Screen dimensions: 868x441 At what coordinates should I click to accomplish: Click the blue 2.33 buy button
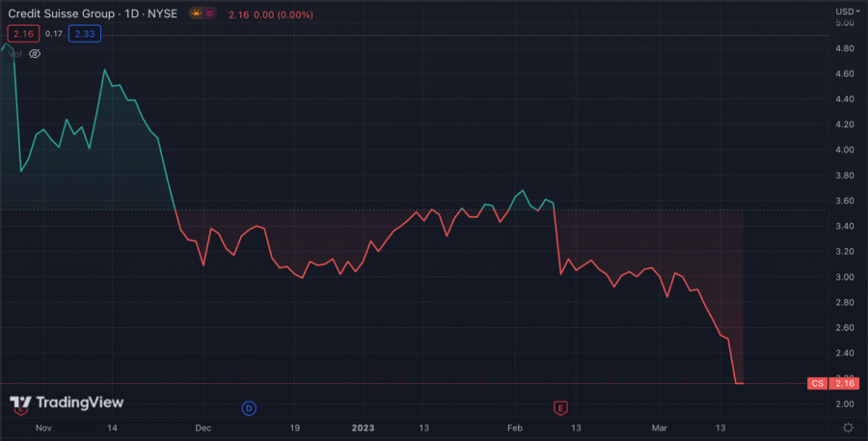85,34
